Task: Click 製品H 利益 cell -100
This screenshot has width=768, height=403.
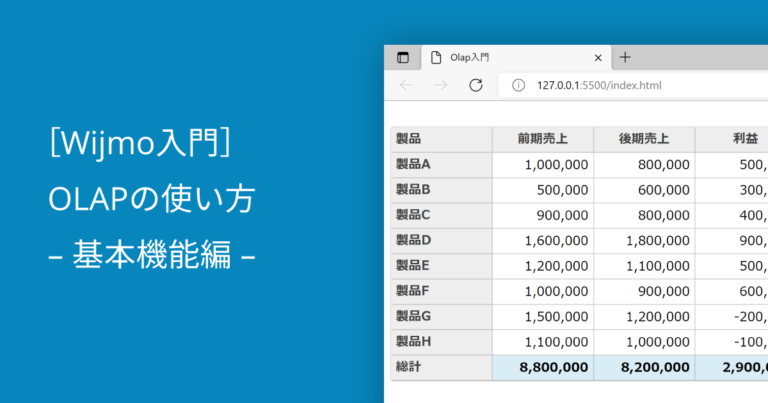Action: [x=732, y=342]
